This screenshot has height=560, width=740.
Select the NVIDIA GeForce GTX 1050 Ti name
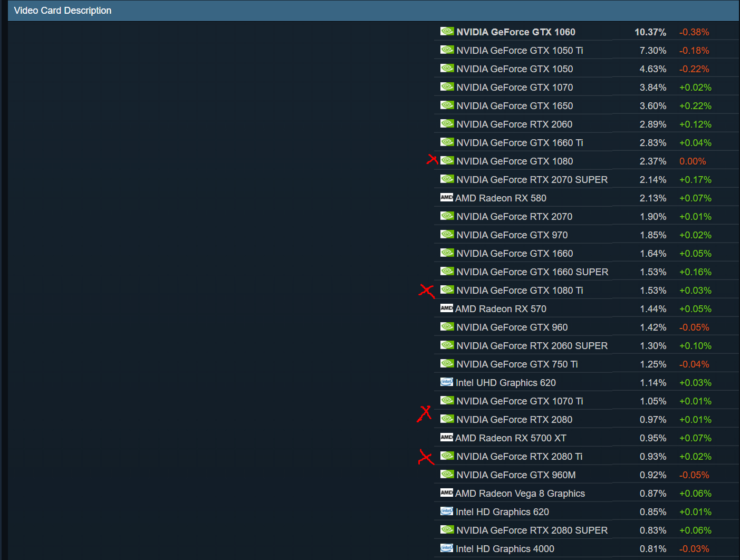(x=520, y=51)
